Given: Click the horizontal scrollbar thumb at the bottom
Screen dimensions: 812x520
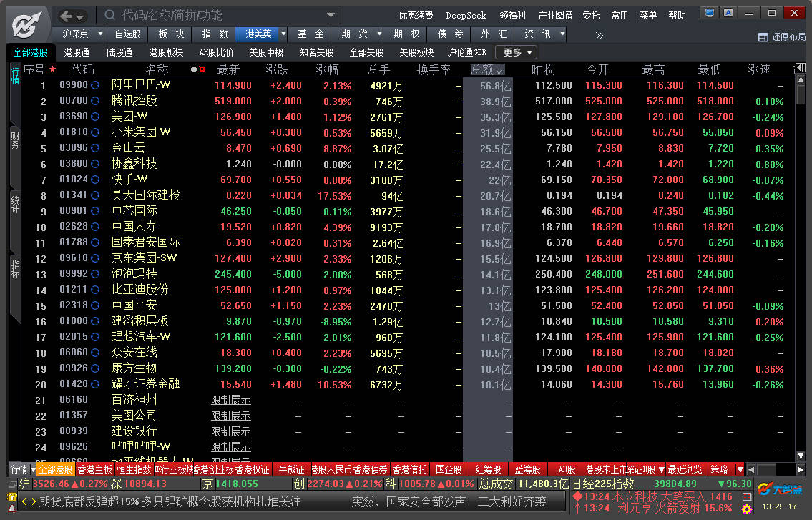Looking at the screenshot, I should pos(767,470).
